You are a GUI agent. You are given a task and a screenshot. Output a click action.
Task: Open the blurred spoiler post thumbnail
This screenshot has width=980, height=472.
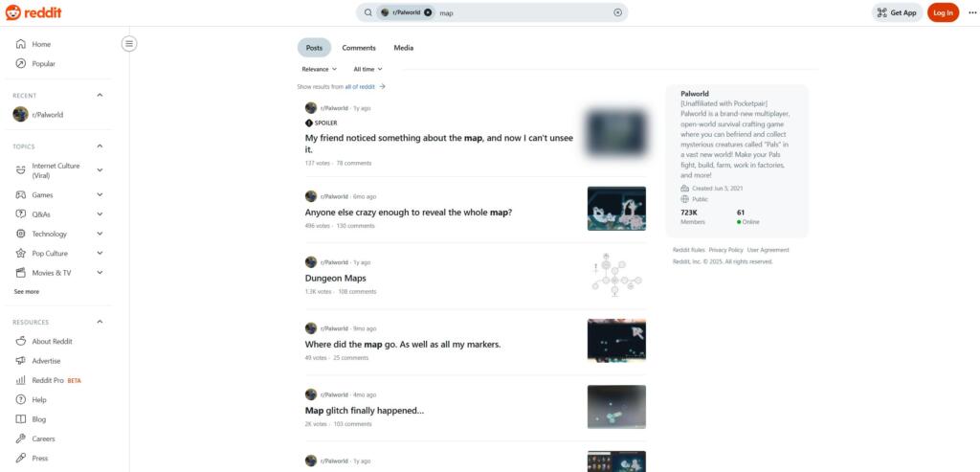616,133
